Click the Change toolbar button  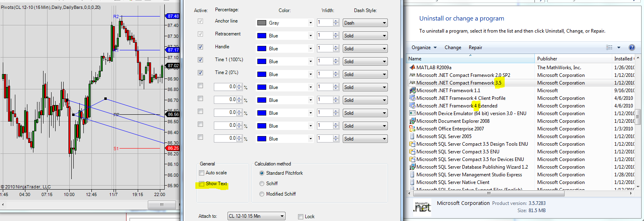453,48
